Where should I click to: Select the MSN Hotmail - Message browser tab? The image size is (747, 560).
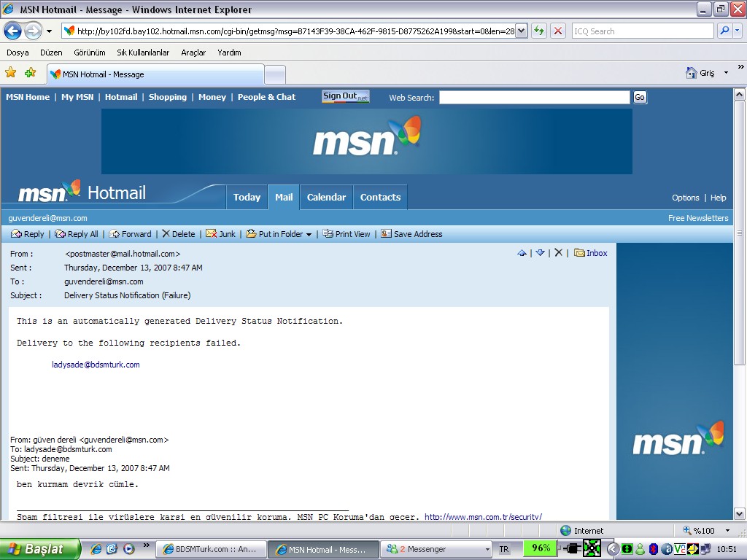coord(155,74)
